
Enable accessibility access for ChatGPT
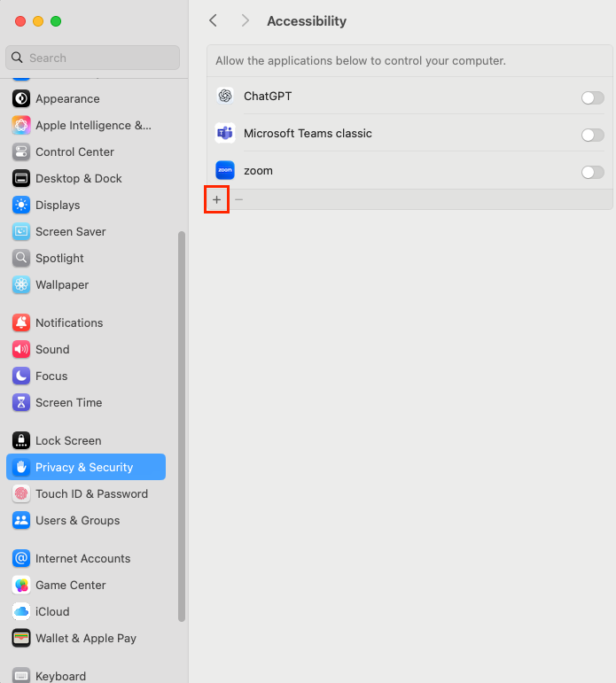click(x=592, y=97)
